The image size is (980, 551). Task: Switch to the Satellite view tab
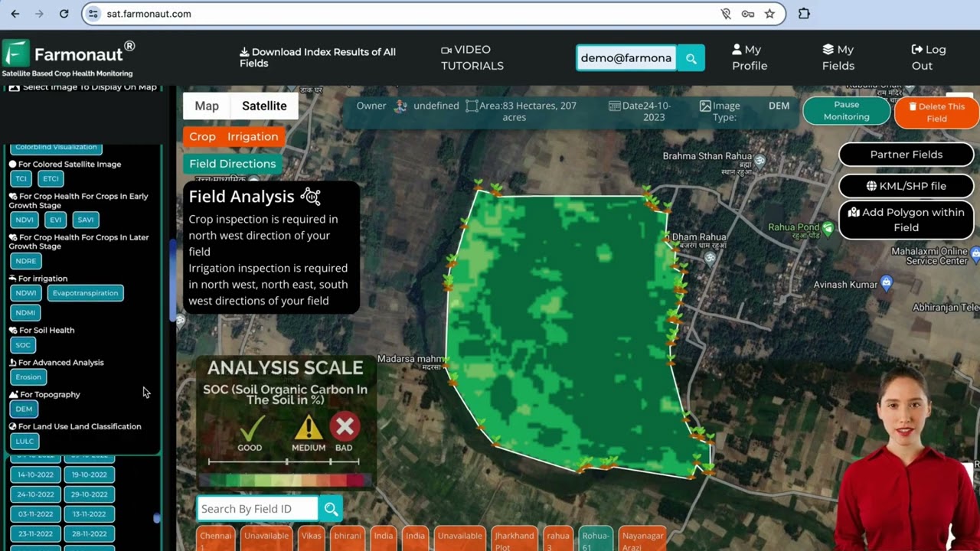click(264, 106)
